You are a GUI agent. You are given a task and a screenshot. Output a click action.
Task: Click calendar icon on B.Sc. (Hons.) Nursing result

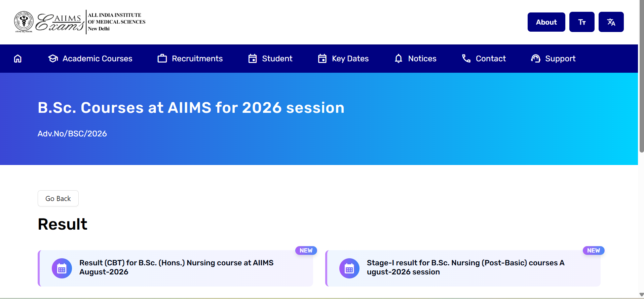62,268
